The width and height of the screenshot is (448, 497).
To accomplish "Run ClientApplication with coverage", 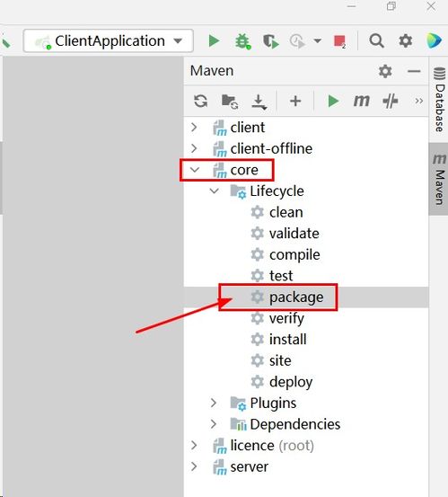I will (x=271, y=41).
